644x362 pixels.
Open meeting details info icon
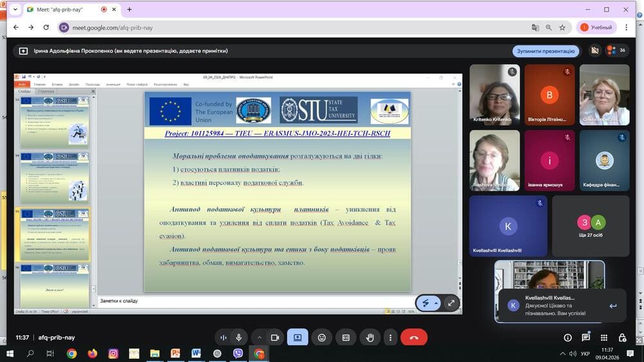coord(568,338)
